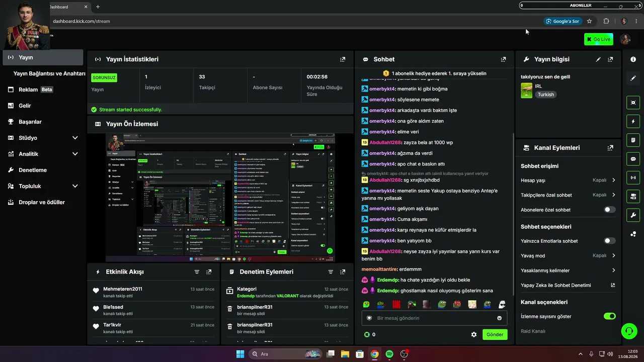Open Başarılar page
This screenshot has width=644, height=362.
43,122
